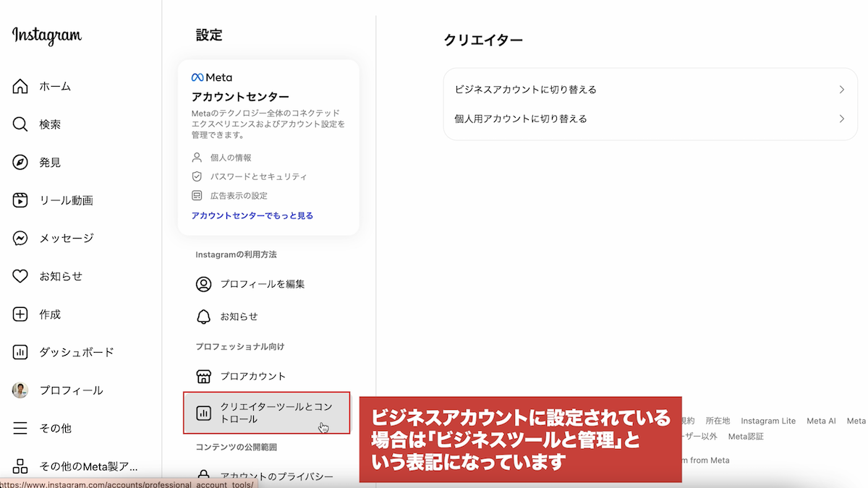Screen dimensions: 868x488
Task: Open the Dashboard (ダッシュボード) chart icon
Action: point(20,352)
